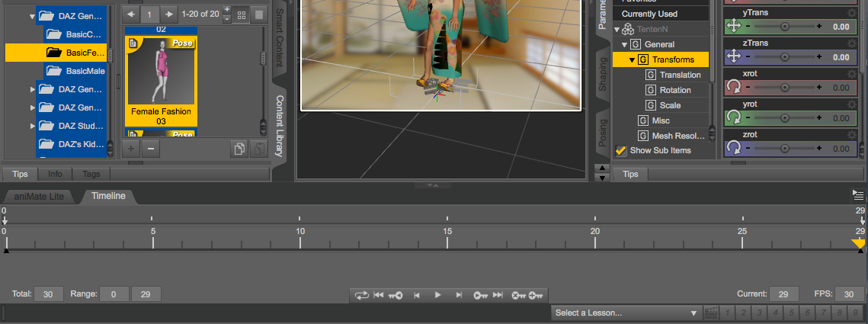Screen dimensions: 868x324
Task: Step forward one frame
Action: (458, 295)
